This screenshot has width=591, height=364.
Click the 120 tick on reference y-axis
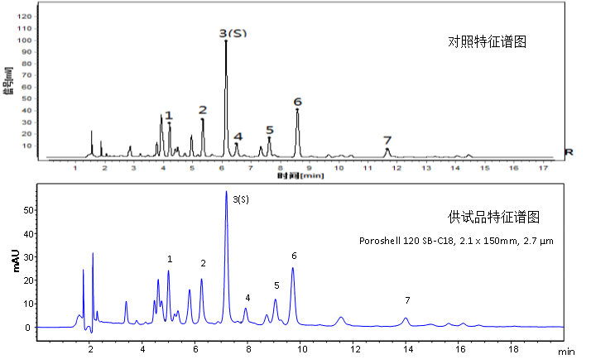(x=25, y=17)
